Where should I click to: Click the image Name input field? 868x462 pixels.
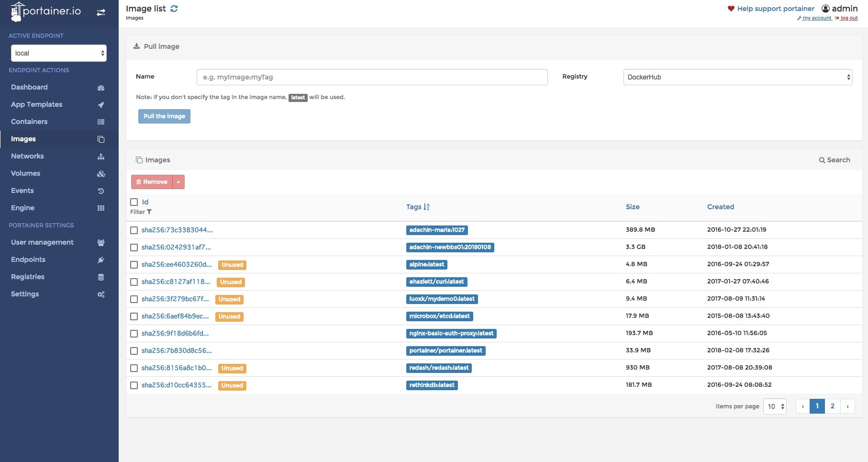(372, 77)
